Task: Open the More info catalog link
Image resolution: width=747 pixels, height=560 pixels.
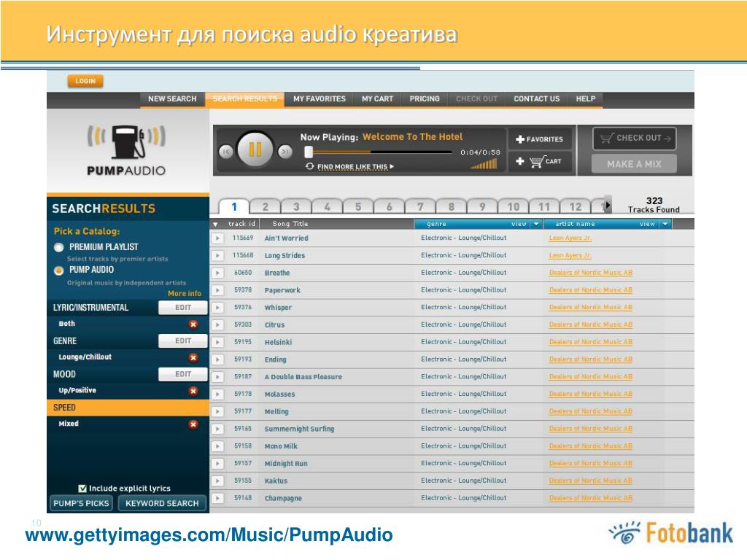Action: tap(185, 294)
